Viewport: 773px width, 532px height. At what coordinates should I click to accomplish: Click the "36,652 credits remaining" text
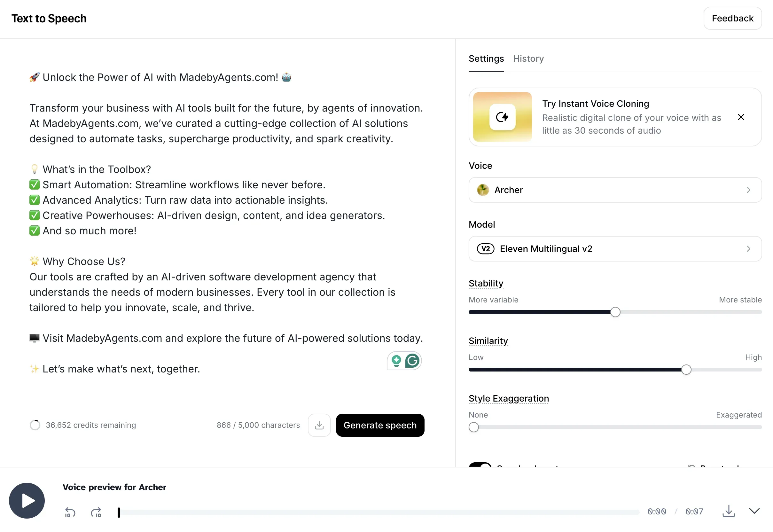coord(91,425)
